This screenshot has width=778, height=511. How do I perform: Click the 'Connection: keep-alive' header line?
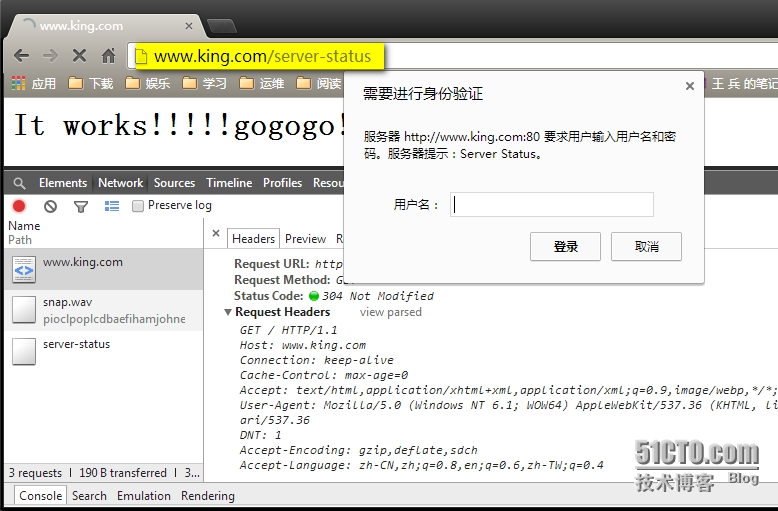[317, 360]
